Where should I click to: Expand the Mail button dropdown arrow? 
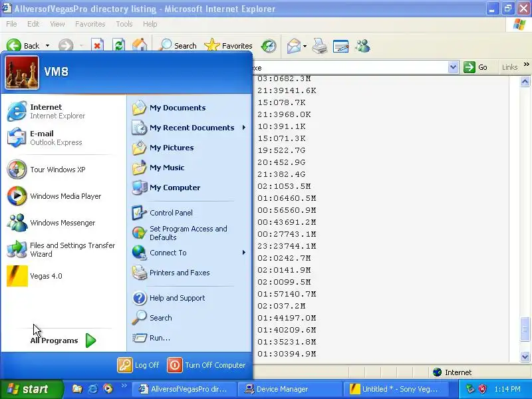point(305,45)
